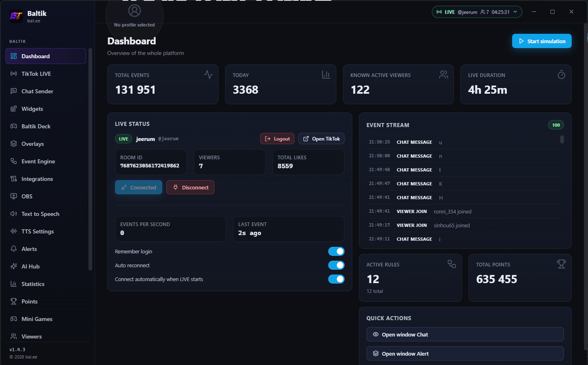Screen dimensions: 588x365
Task: Click the AI Hub sparkle icon
Action: click(13, 266)
